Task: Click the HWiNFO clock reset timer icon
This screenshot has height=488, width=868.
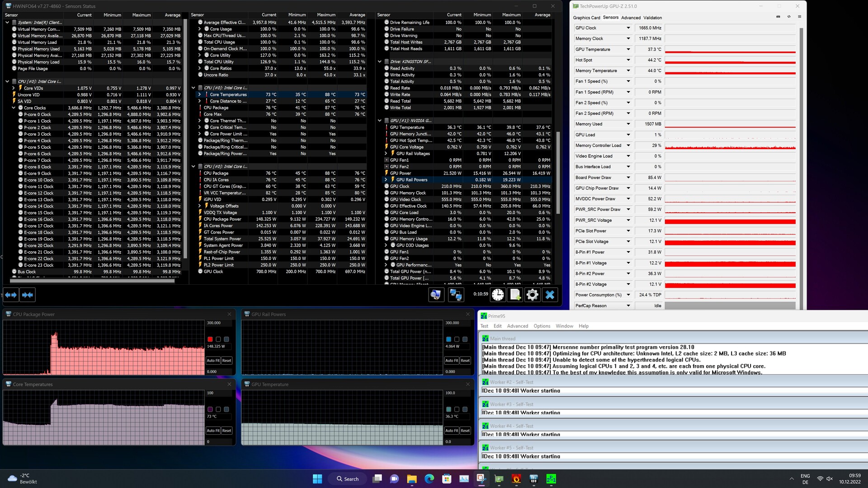Action: tap(498, 295)
